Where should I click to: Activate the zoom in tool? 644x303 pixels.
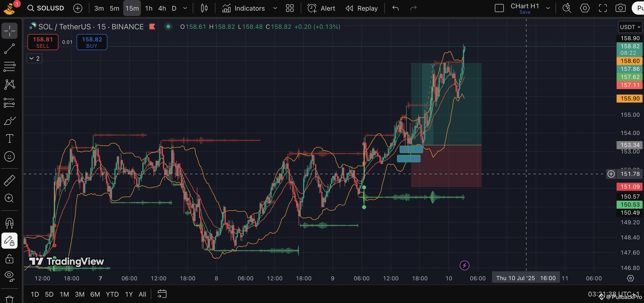9,198
